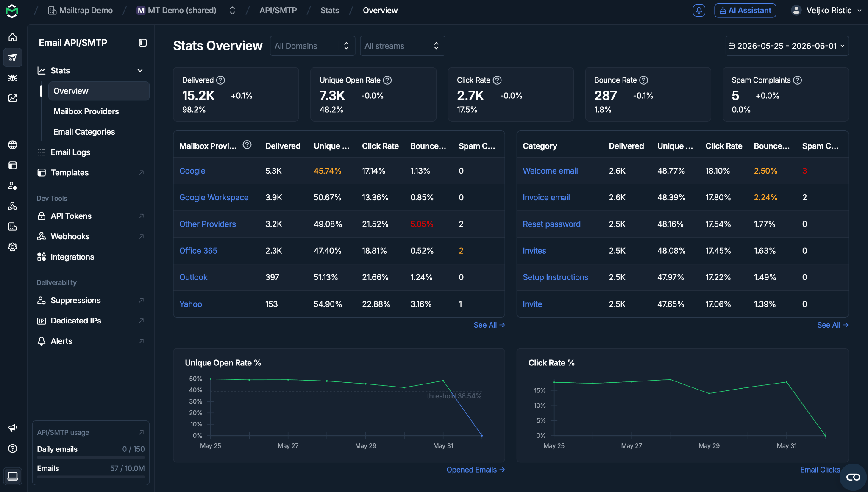868x492 pixels.
Task: Click the Delivered info question icon
Action: click(x=220, y=80)
